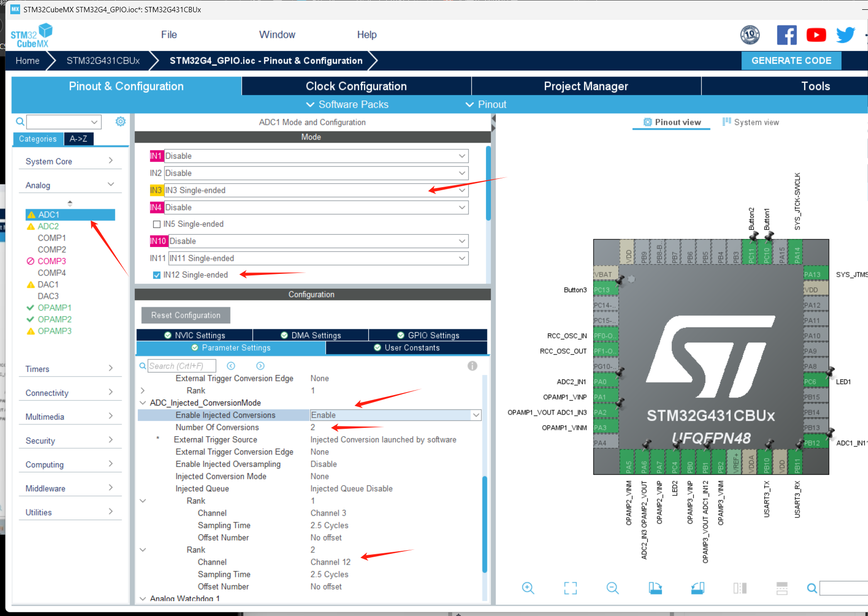Open the User Constants tab
Screen dimensions: 868x616
pos(407,347)
